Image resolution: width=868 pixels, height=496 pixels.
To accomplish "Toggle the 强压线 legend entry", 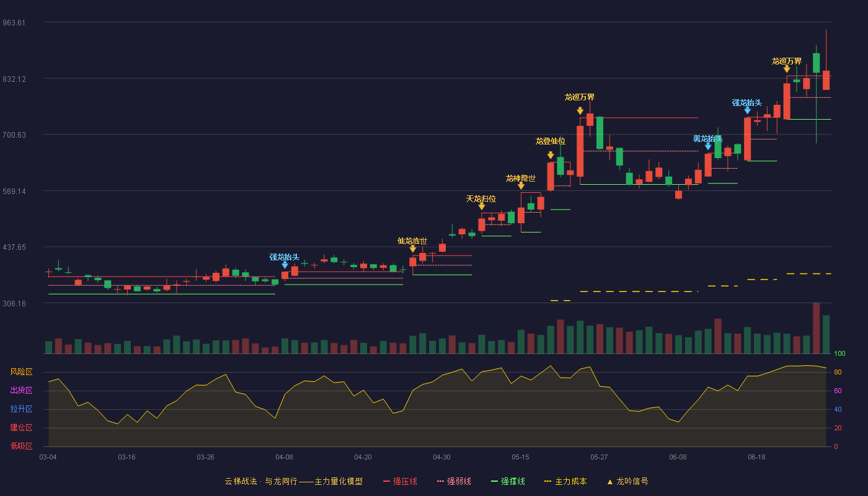I will pyautogui.click(x=400, y=481).
